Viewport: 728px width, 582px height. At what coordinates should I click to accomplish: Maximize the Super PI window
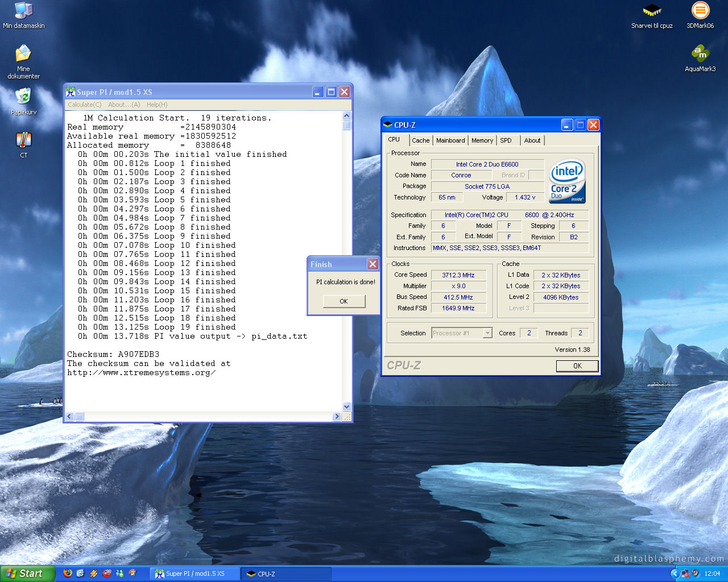(x=331, y=92)
